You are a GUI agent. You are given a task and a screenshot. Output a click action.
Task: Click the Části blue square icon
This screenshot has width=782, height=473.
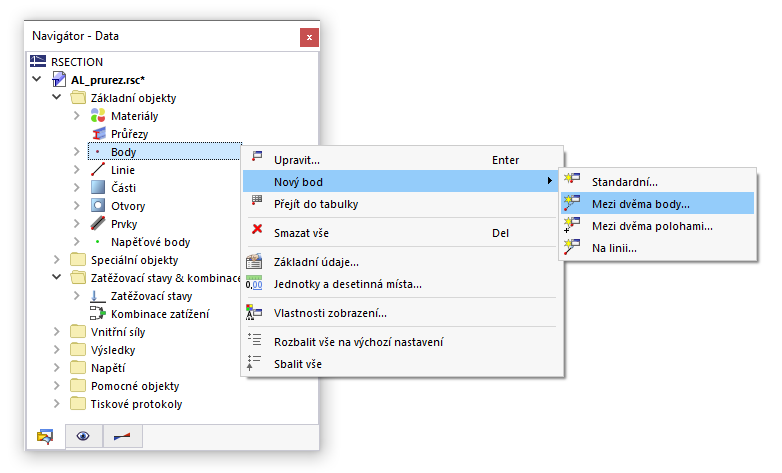pyautogui.click(x=98, y=188)
